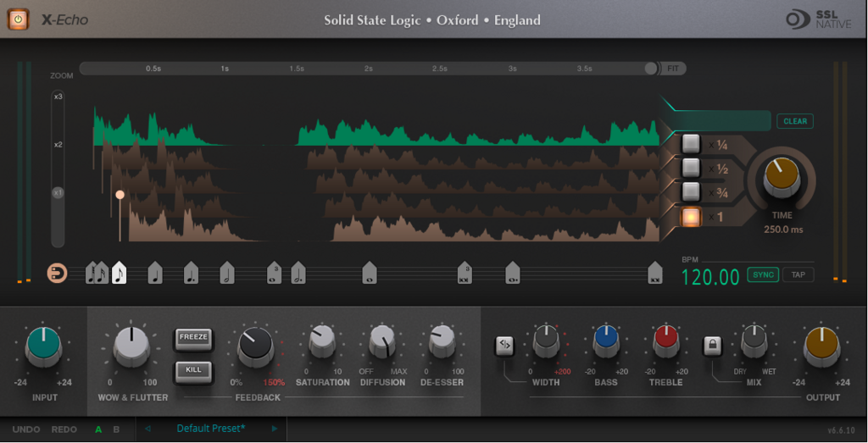Click the blue BASS knob
Viewport: 868px width, 443px height.
point(606,341)
